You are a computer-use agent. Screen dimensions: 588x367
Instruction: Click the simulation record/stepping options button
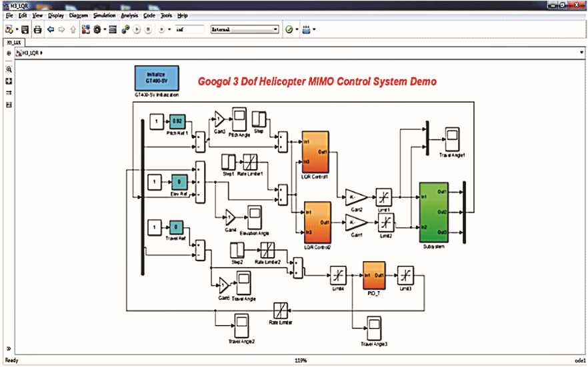click(x=161, y=29)
